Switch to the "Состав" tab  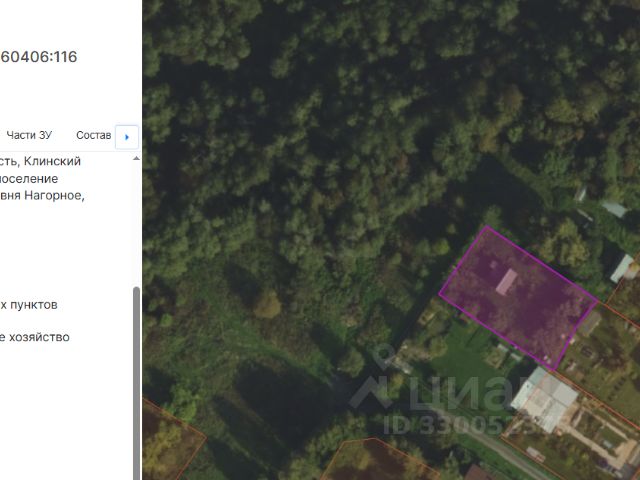93,135
